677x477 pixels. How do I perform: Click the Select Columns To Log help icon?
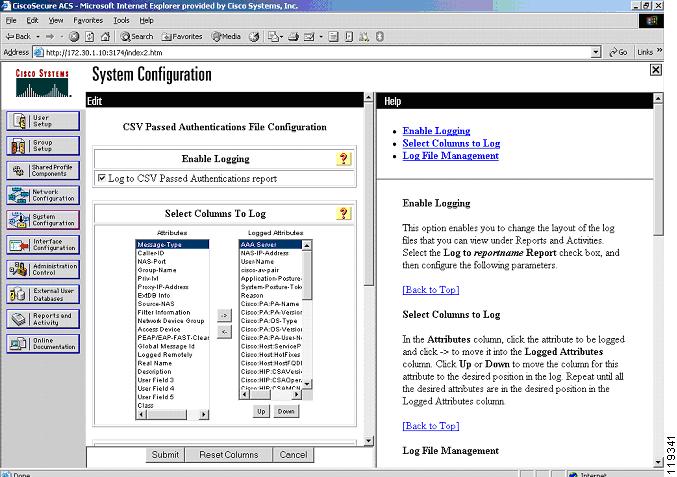[x=344, y=213]
